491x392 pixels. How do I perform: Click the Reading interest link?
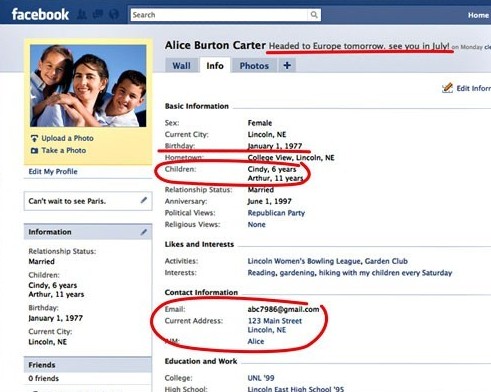click(x=261, y=273)
